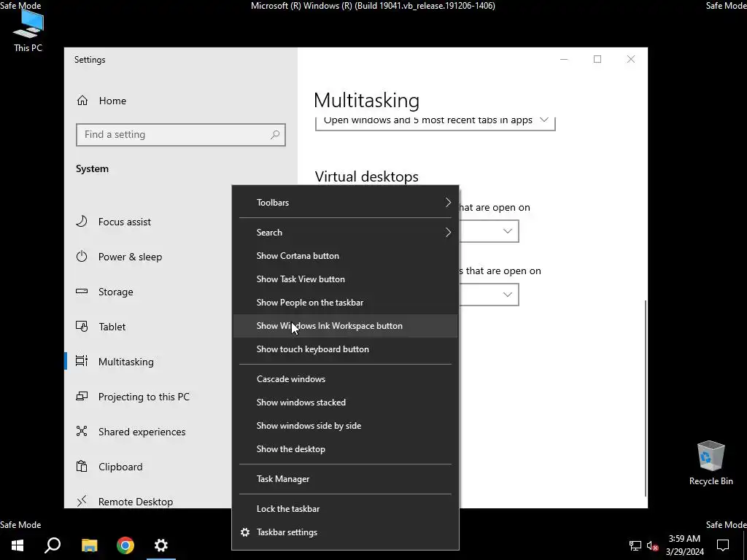
Task: Select Show Cortana button menu entry
Action: pos(345,256)
